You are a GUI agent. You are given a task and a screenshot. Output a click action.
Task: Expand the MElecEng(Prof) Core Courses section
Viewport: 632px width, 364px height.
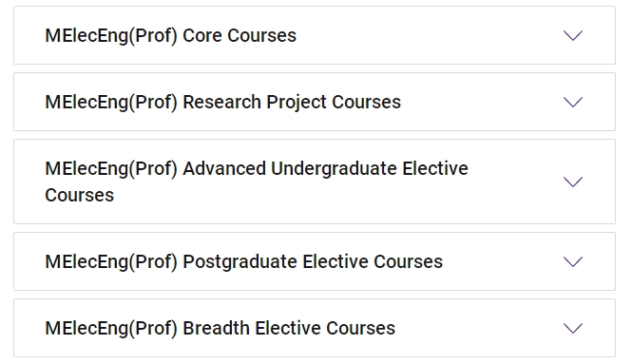click(315, 35)
